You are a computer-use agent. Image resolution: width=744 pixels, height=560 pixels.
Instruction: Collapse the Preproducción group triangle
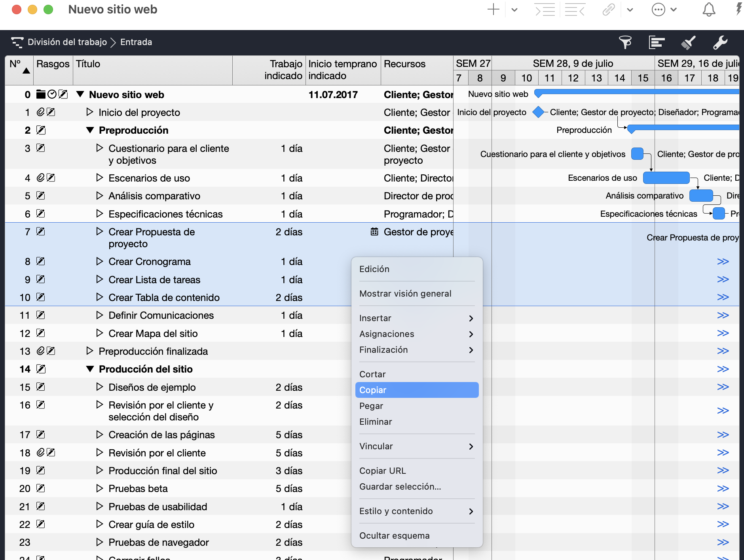click(90, 130)
